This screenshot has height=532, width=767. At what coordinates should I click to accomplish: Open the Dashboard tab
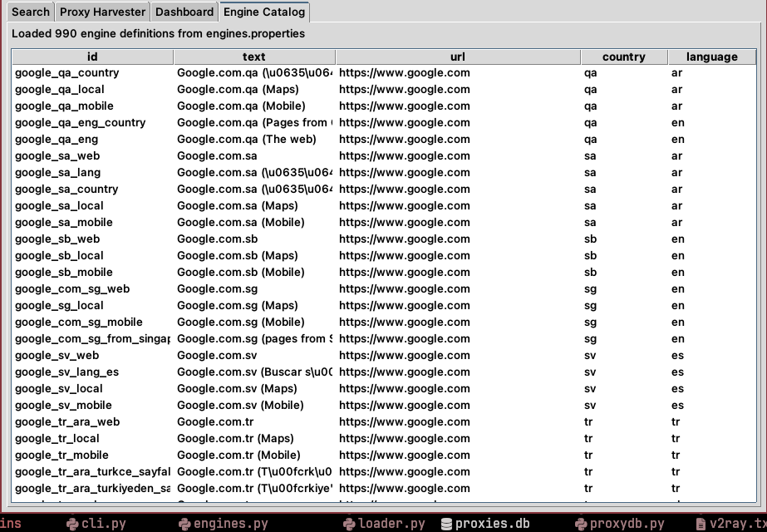184,12
